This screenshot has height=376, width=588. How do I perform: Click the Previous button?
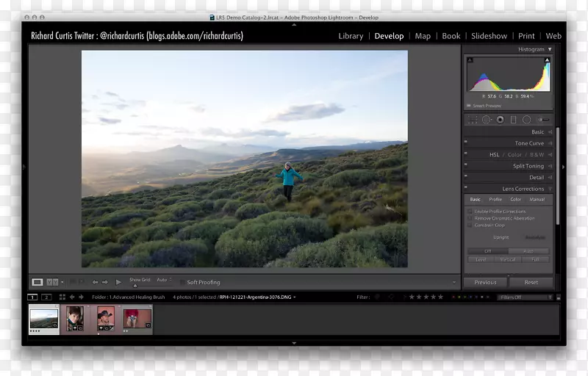pos(485,283)
